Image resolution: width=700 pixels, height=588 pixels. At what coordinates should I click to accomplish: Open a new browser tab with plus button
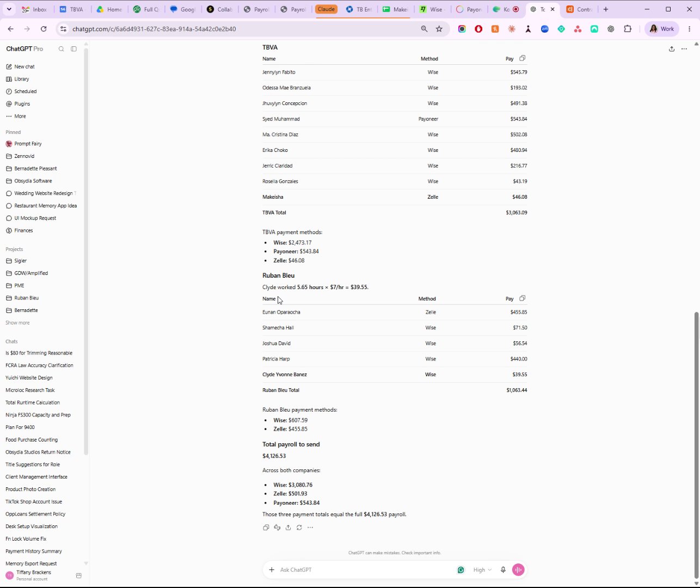606,9
